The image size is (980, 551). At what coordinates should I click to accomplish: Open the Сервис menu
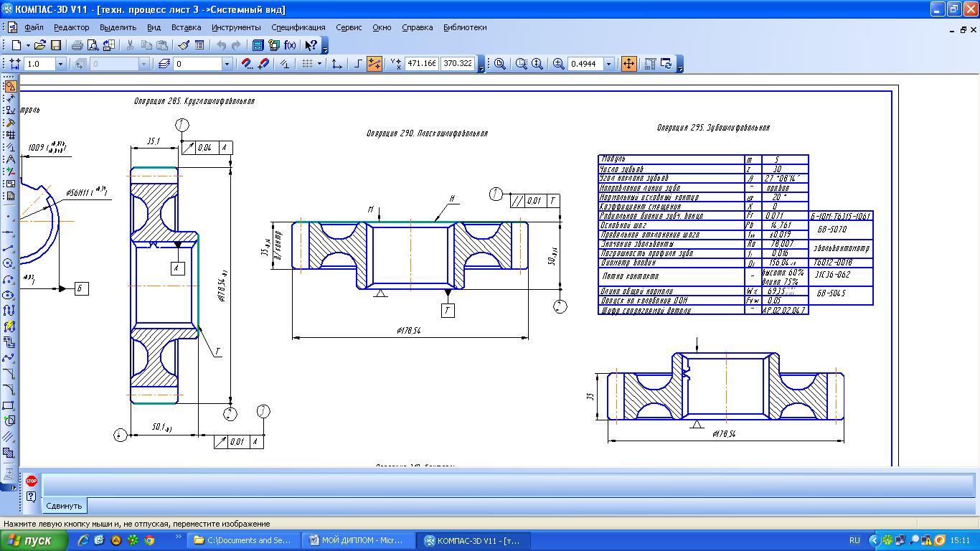click(x=349, y=27)
